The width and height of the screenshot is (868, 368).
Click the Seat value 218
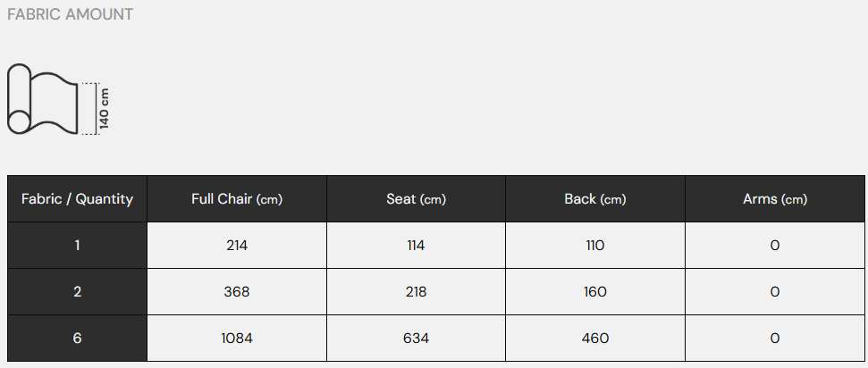click(416, 292)
